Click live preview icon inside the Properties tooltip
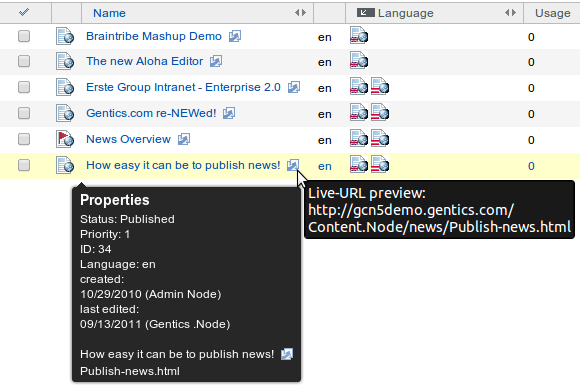 pos(287,354)
